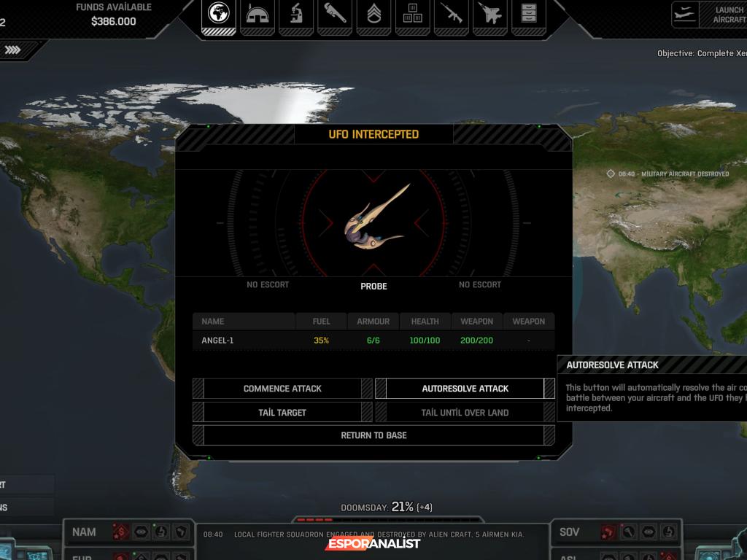
Task: Open the Engineering wrench screen
Action: pos(335,15)
